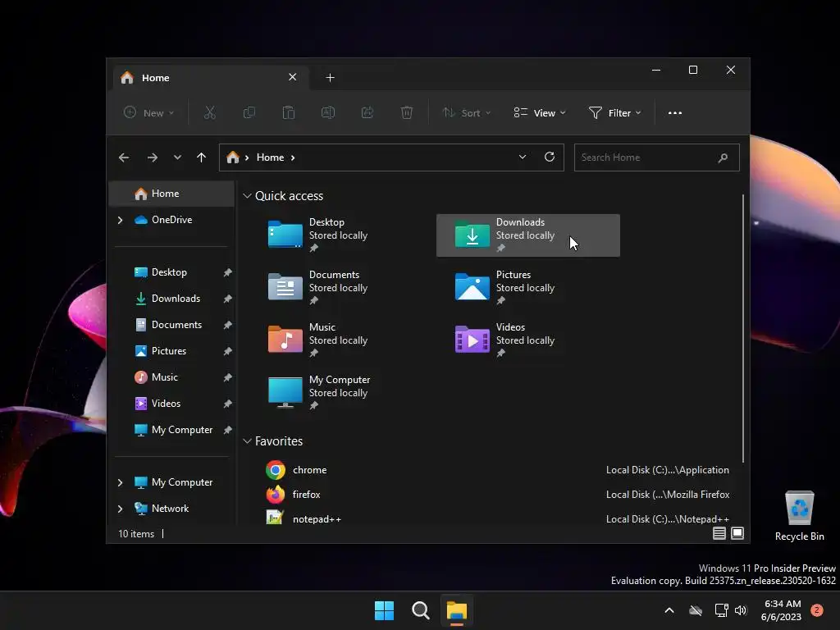Viewport: 840px width, 630px height.
Task: Collapse the Quick access section
Action: point(247,196)
